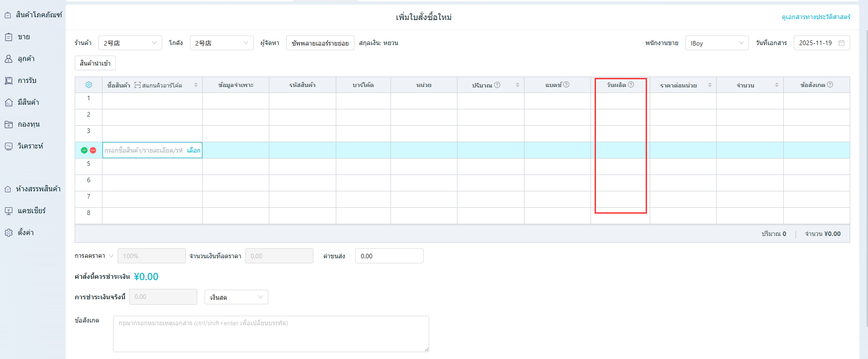The image size is (868, 359).
Task: Click the help icon beside ข้อสังเกต column
Action: click(830, 85)
